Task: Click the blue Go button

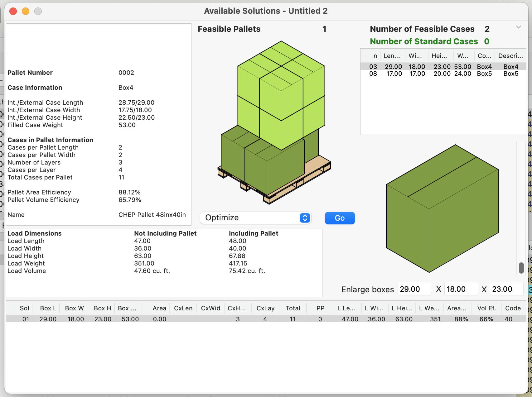Action: [x=340, y=218]
